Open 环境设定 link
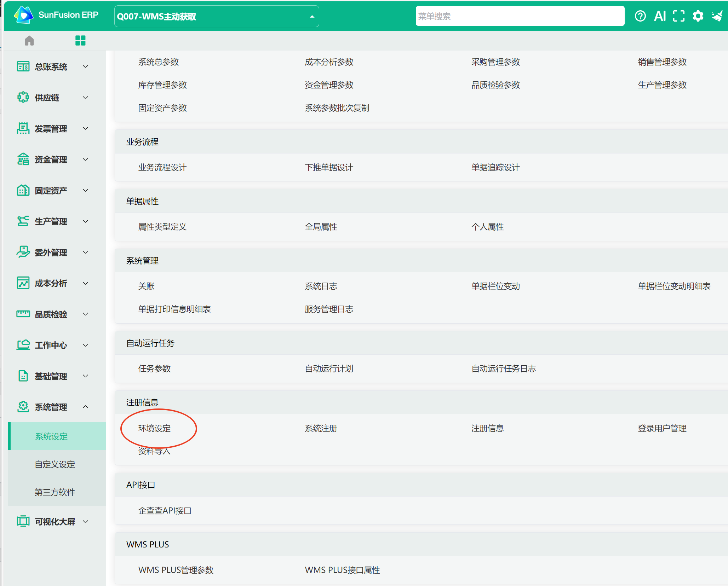Screen dimensions: 728x586 (x=155, y=428)
